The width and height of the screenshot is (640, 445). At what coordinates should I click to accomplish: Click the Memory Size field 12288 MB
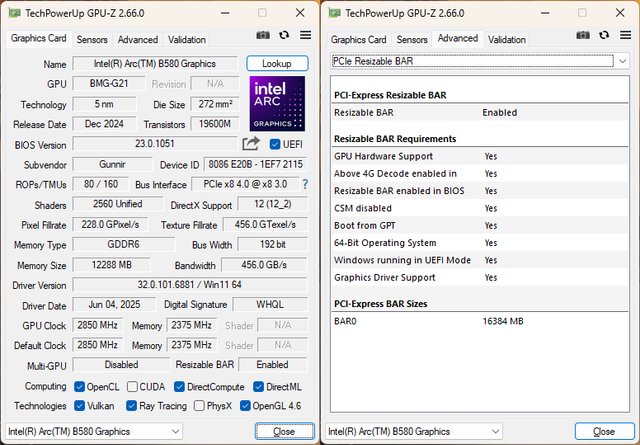coord(111,265)
